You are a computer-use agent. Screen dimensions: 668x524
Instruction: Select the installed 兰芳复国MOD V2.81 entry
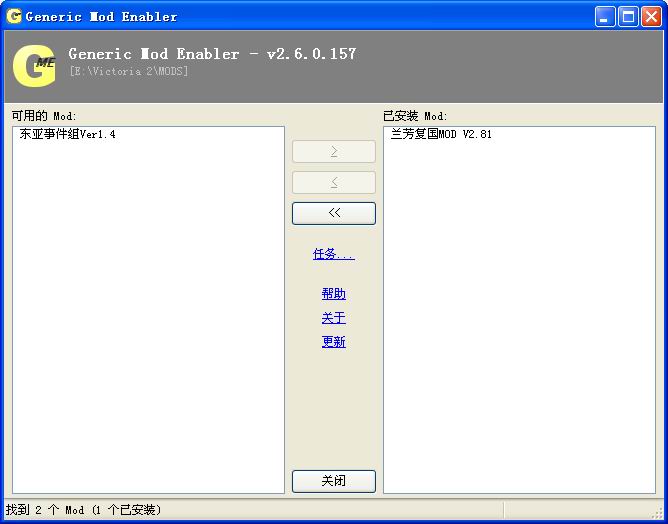[441, 134]
